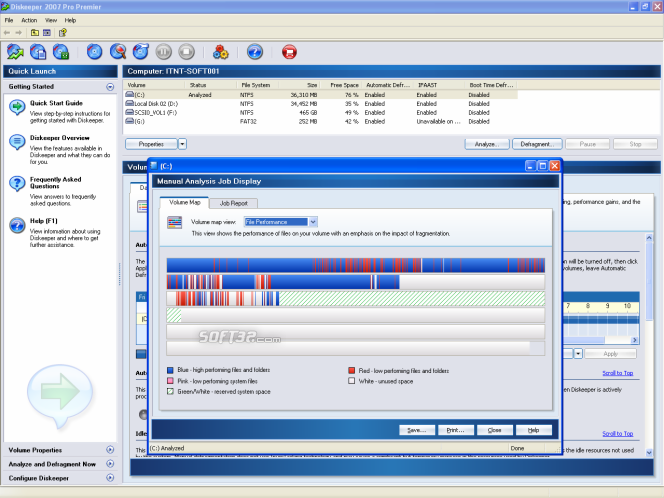Click the Volume column header
This screenshot has height=498, width=664.
pos(154,85)
